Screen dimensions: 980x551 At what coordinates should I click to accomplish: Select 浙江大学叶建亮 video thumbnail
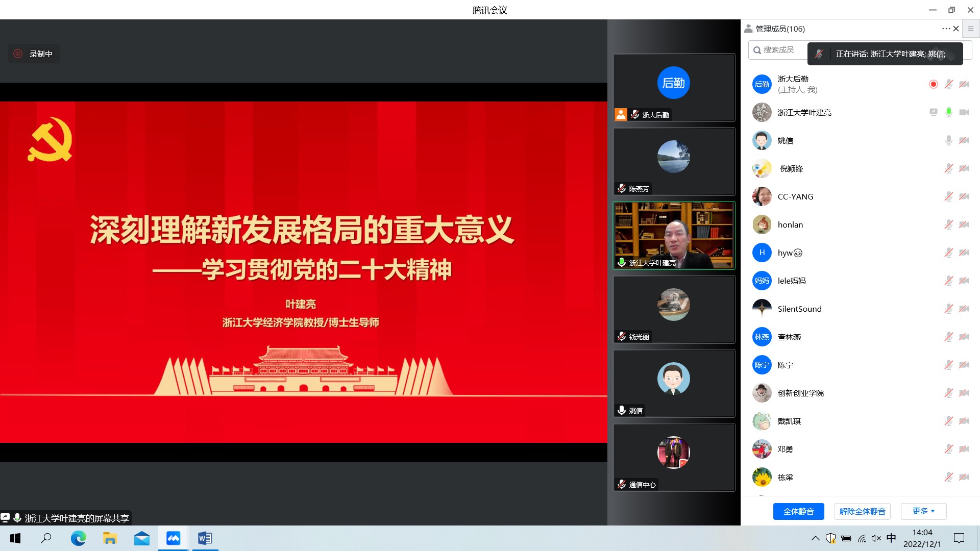tap(674, 235)
